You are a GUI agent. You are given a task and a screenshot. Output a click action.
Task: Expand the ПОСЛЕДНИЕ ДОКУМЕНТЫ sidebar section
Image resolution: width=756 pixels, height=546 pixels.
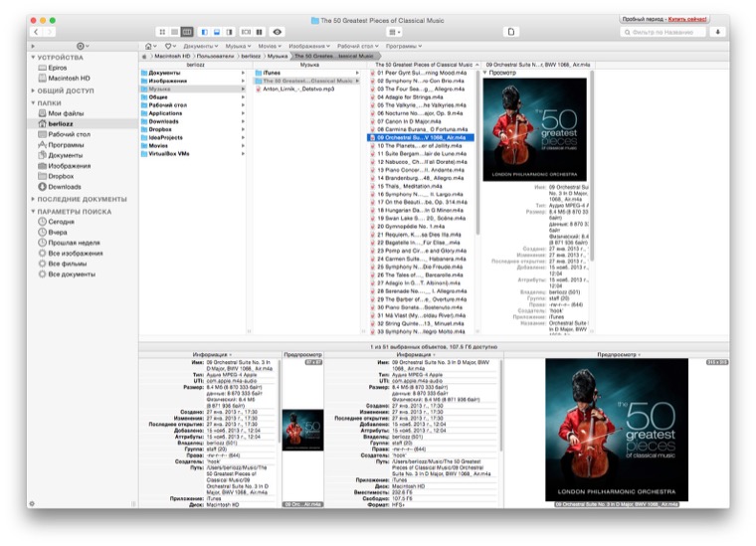coord(33,199)
